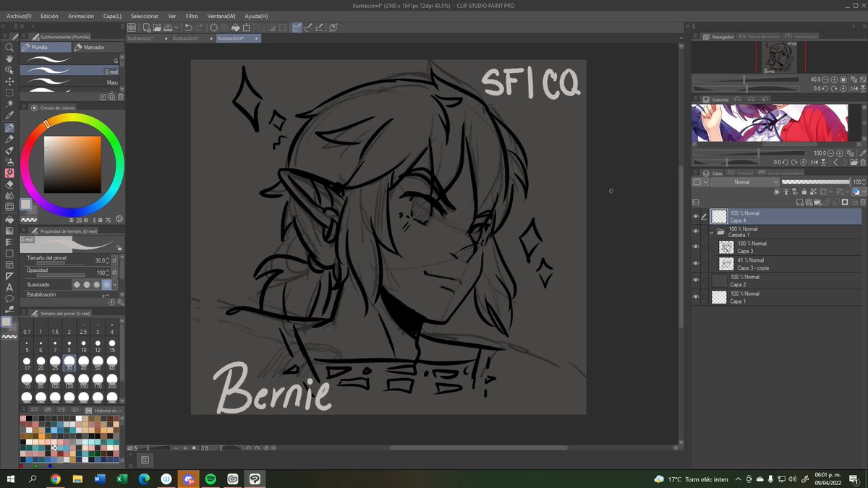Screen dimensions: 868x488
Task: Hide the Capa 1 layer
Action: (696, 297)
